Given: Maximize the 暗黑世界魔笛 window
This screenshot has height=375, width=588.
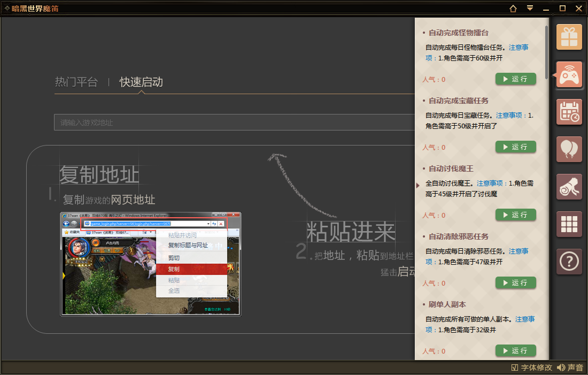Looking at the screenshot, I should point(562,8).
